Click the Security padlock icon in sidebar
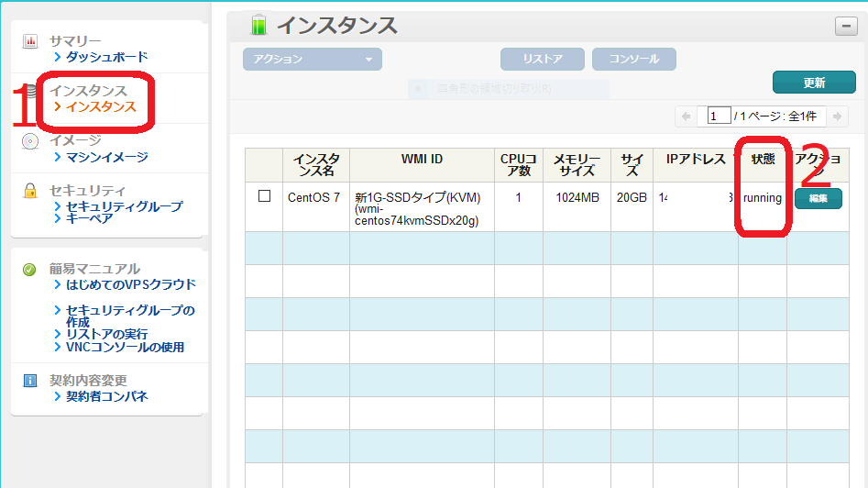868x488 pixels. point(30,191)
